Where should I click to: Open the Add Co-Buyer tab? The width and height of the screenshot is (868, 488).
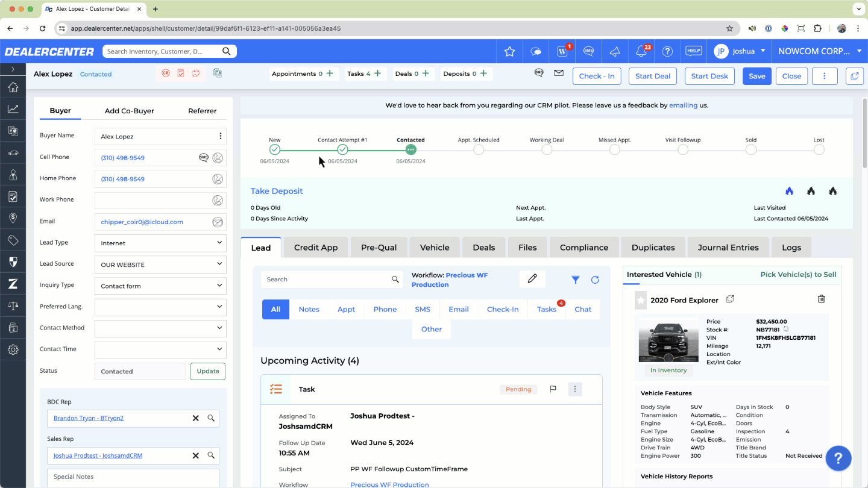pyautogui.click(x=130, y=111)
